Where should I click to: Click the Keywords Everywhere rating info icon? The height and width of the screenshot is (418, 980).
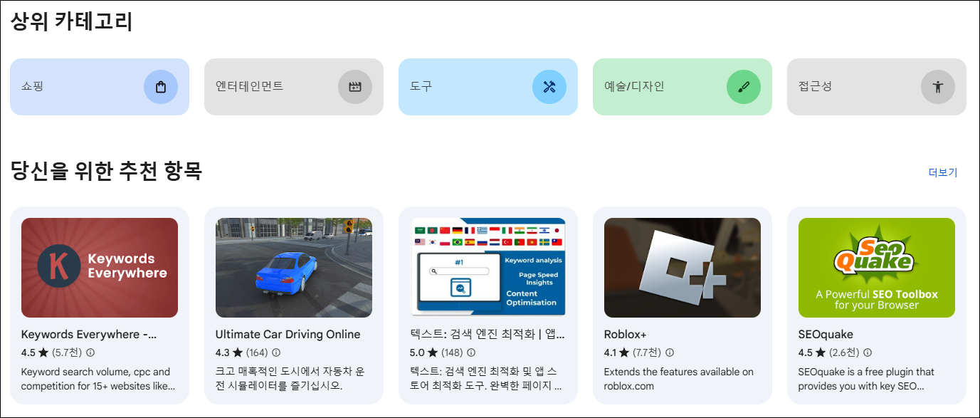point(90,352)
